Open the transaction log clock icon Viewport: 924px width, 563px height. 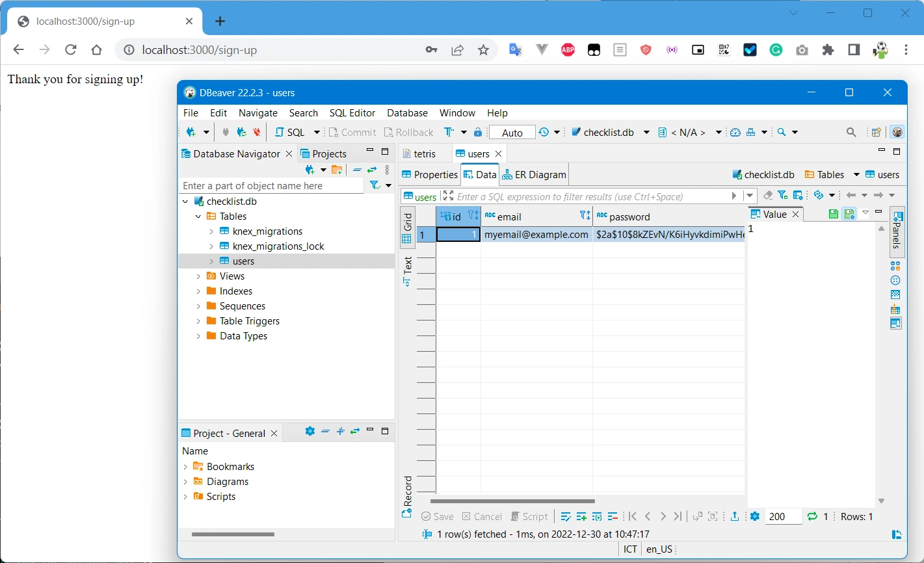[x=544, y=132]
